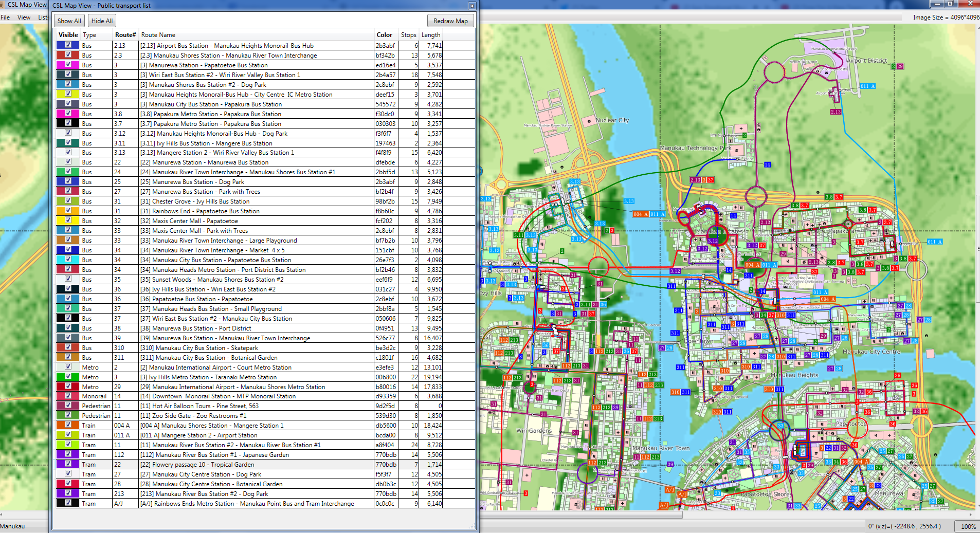The height and width of the screenshot is (533, 980).
Task: Restore down the main CSL Map View window
Action: click(x=950, y=4)
